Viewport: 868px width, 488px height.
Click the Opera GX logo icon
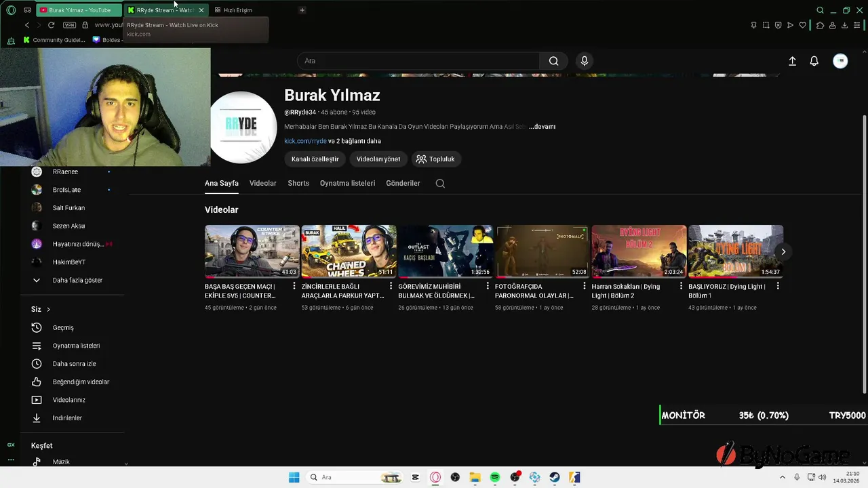[x=11, y=10]
